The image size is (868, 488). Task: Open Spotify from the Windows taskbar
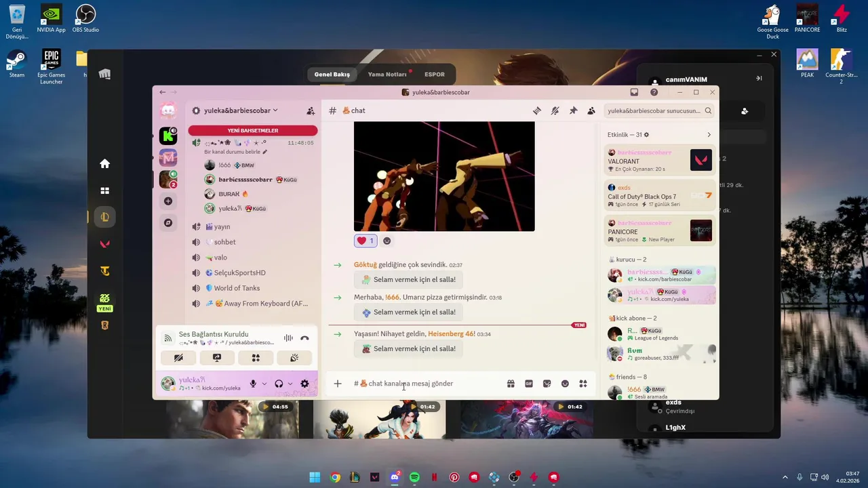click(414, 477)
